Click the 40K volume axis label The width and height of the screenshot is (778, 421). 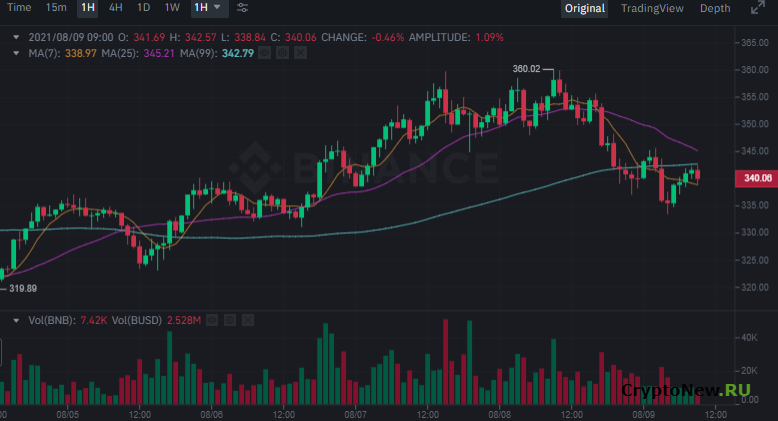tap(749, 338)
